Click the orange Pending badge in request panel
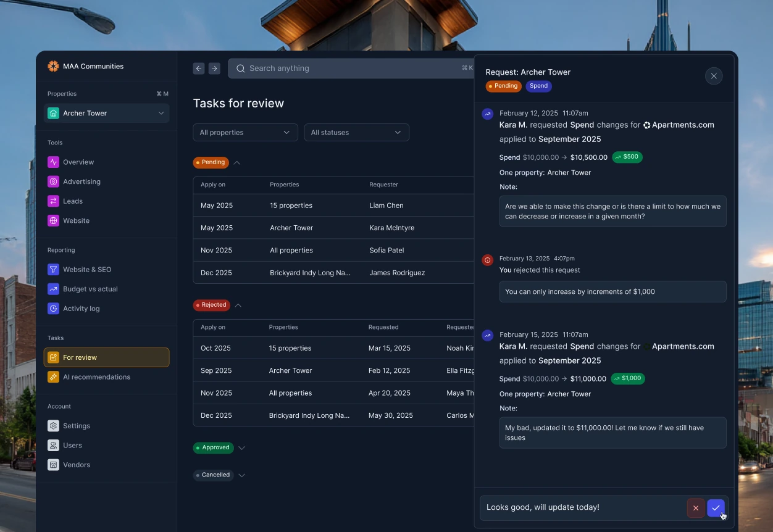773x532 pixels. pos(504,86)
